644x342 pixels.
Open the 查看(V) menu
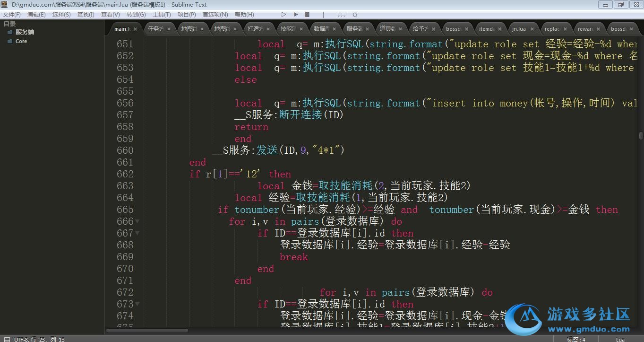click(110, 15)
